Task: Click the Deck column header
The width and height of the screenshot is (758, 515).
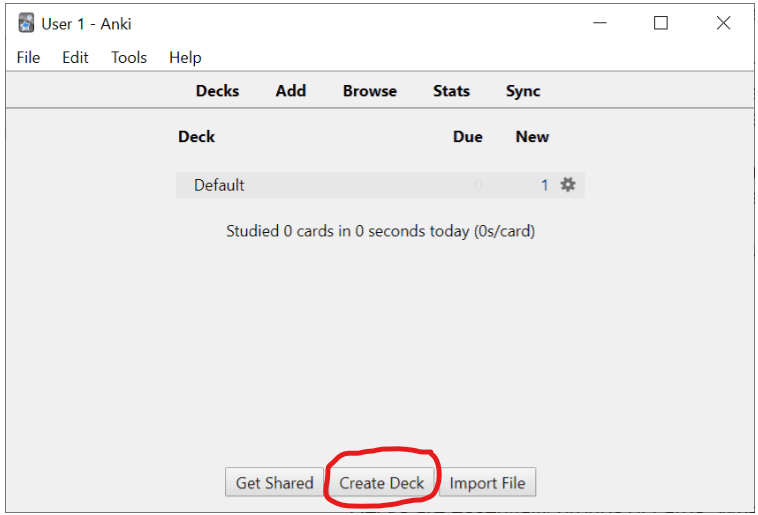Action: pos(196,137)
